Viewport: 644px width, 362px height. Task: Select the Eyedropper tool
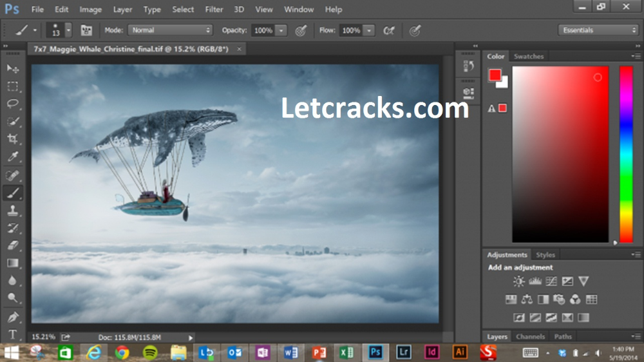pos(12,157)
